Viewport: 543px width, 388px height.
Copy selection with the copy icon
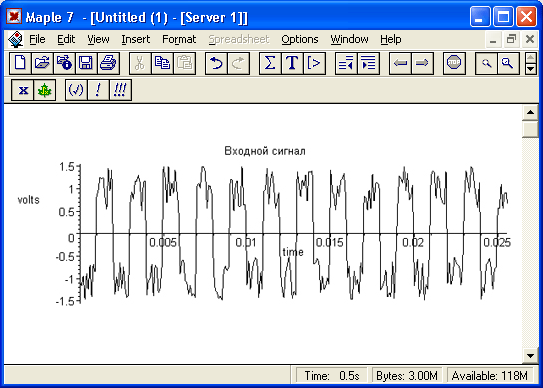pyautogui.click(x=162, y=63)
